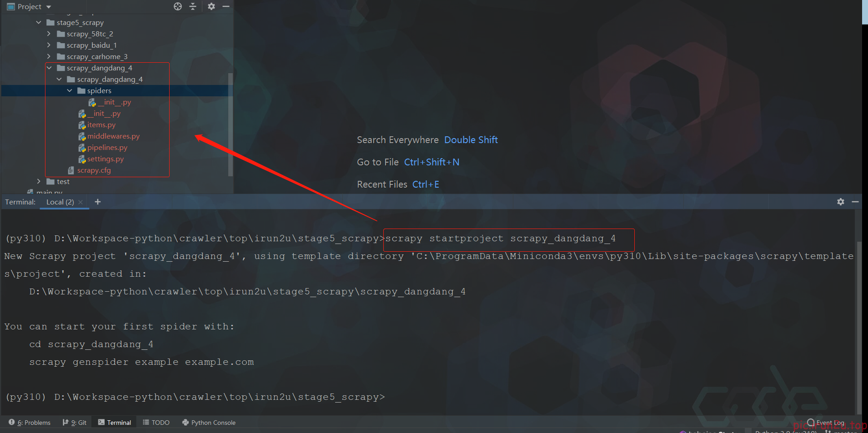Select settings.py in project tree
The image size is (868, 433).
105,159
